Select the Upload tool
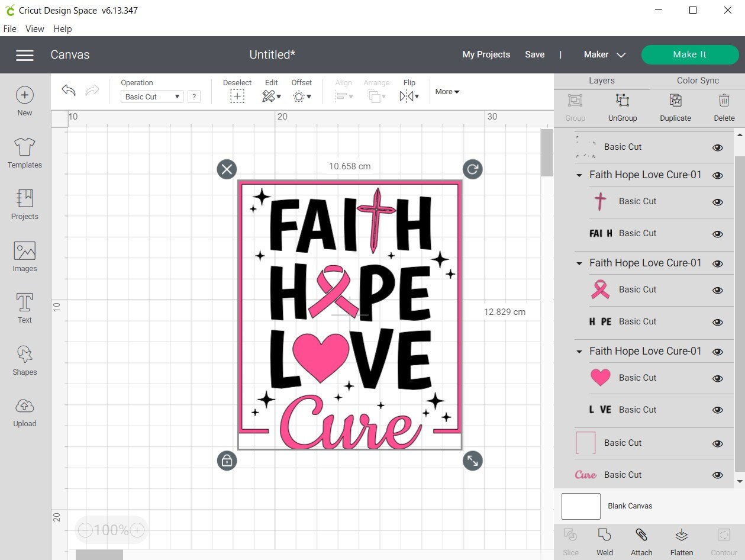The width and height of the screenshot is (745, 560). pyautogui.click(x=24, y=410)
